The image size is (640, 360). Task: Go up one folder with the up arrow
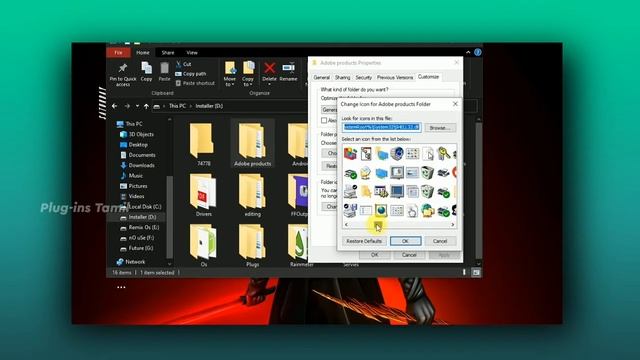[146, 106]
